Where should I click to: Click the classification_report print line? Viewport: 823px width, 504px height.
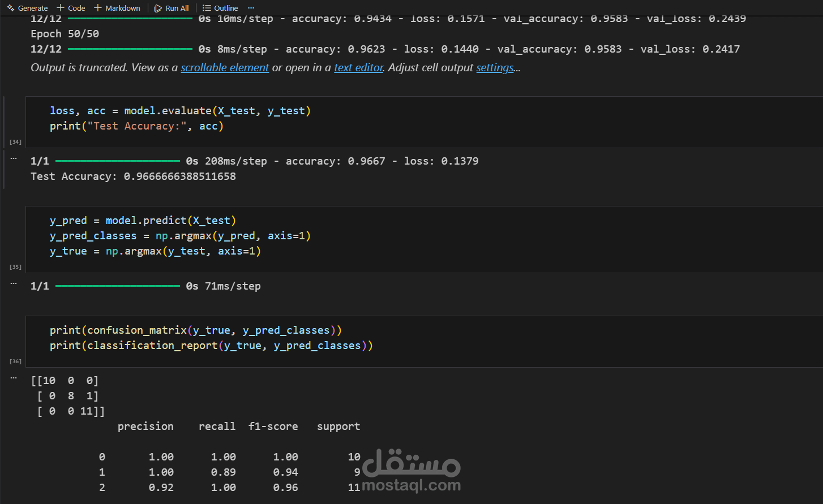(211, 346)
